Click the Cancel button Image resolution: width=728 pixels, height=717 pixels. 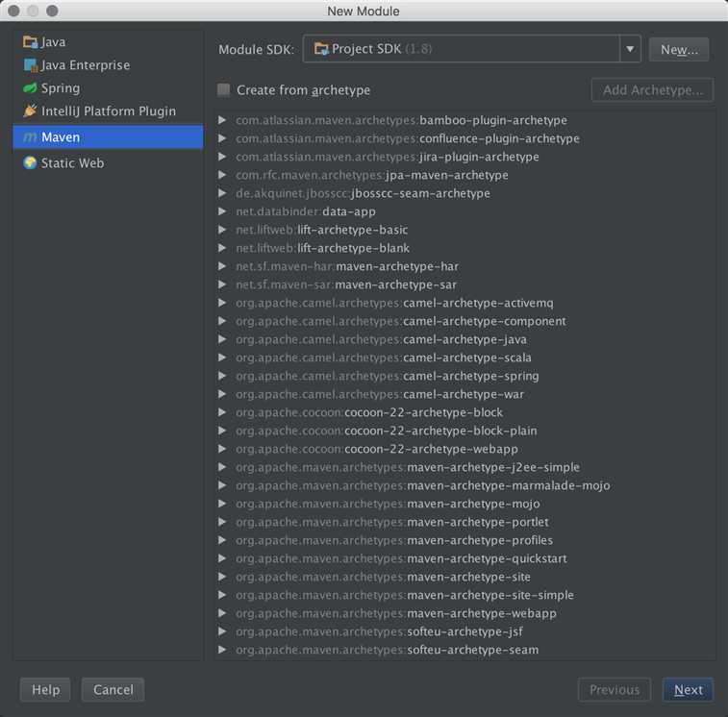pos(113,690)
